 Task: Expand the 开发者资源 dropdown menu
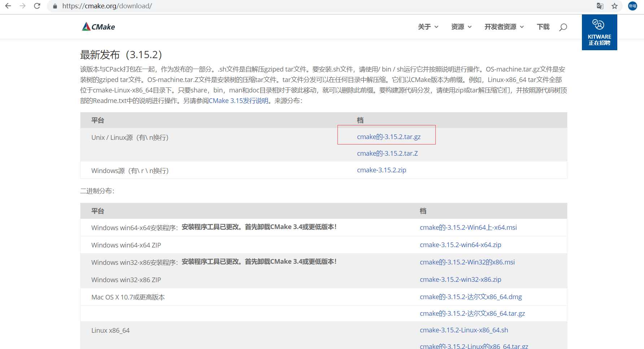504,27
